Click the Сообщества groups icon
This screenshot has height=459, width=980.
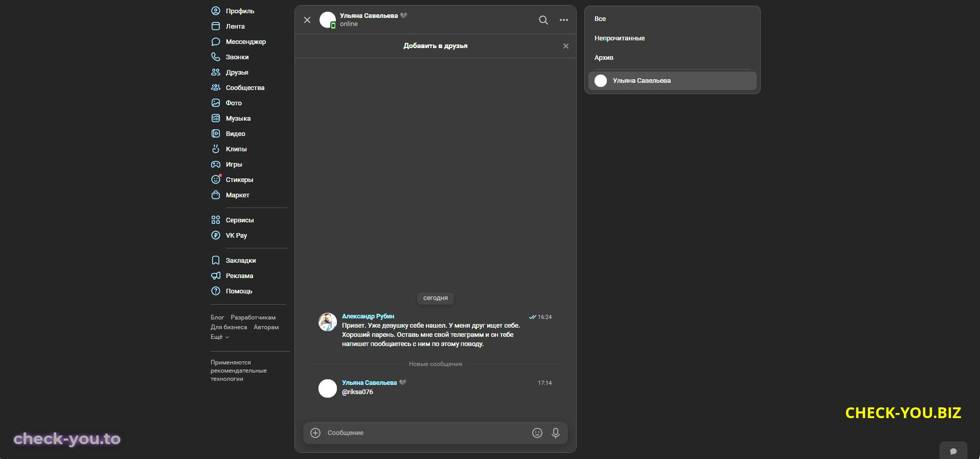[x=216, y=87]
